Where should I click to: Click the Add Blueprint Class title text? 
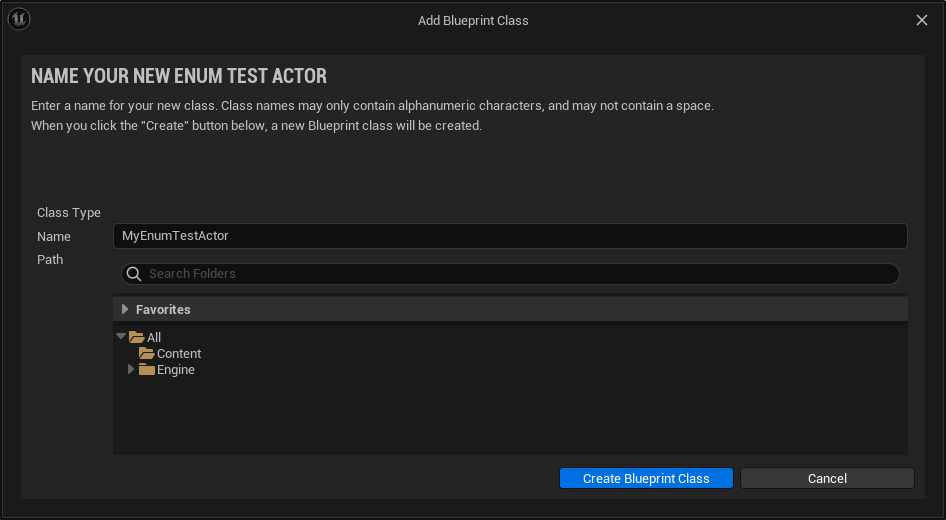[x=473, y=21]
